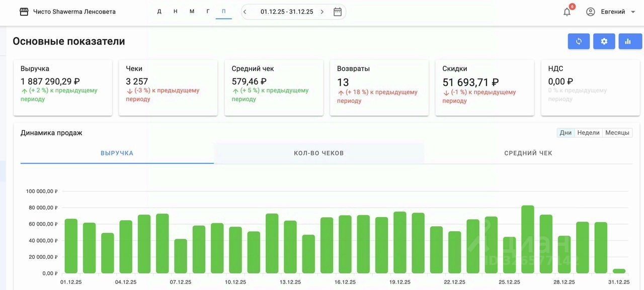Switch chart grouping to Дни
Image resolution: width=644 pixels, height=290 pixels.
pos(566,133)
